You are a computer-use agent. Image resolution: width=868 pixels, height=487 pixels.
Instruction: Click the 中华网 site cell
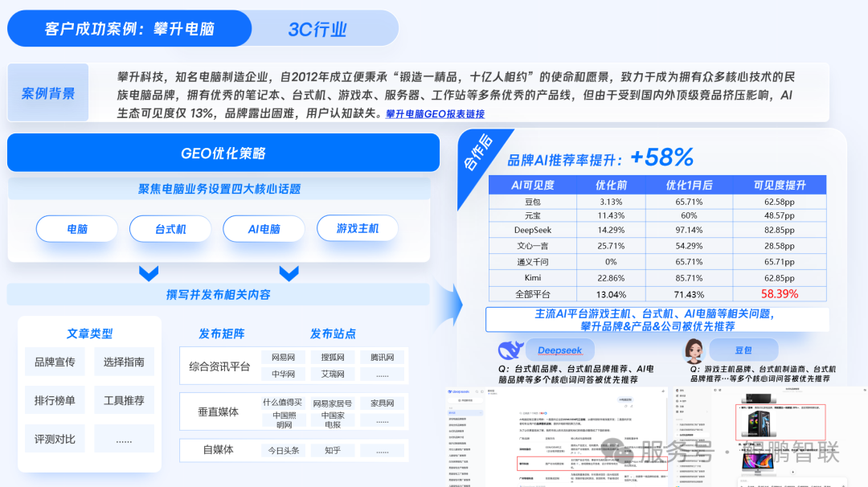(x=284, y=374)
